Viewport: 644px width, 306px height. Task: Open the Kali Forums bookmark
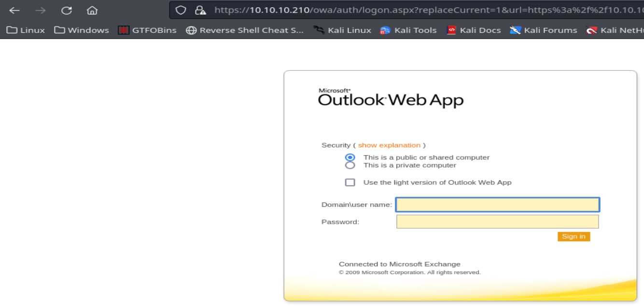(544, 30)
